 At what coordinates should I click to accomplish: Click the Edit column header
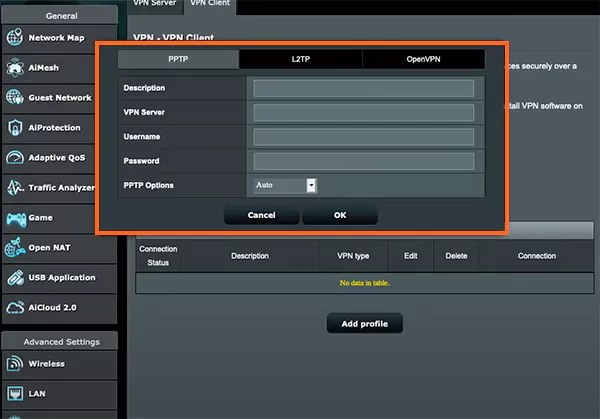pos(411,256)
